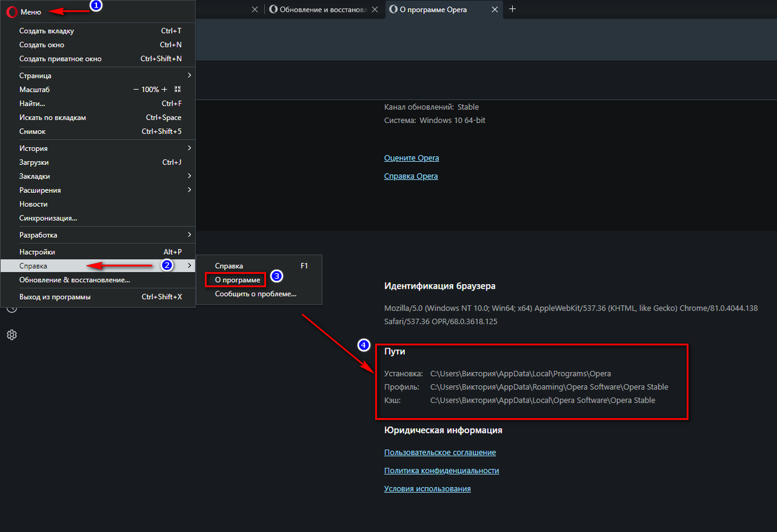Click the 'Пути' heading
The height and width of the screenshot is (532, 777).
click(394, 351)
